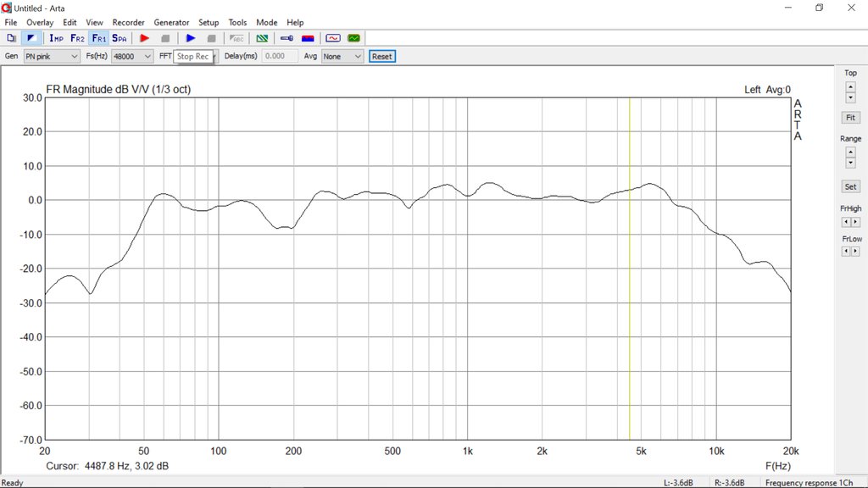The height and width of the screenshot is (488, 868).
Task: Click the red and blue color toolbar icon
Action: (308, 38)
